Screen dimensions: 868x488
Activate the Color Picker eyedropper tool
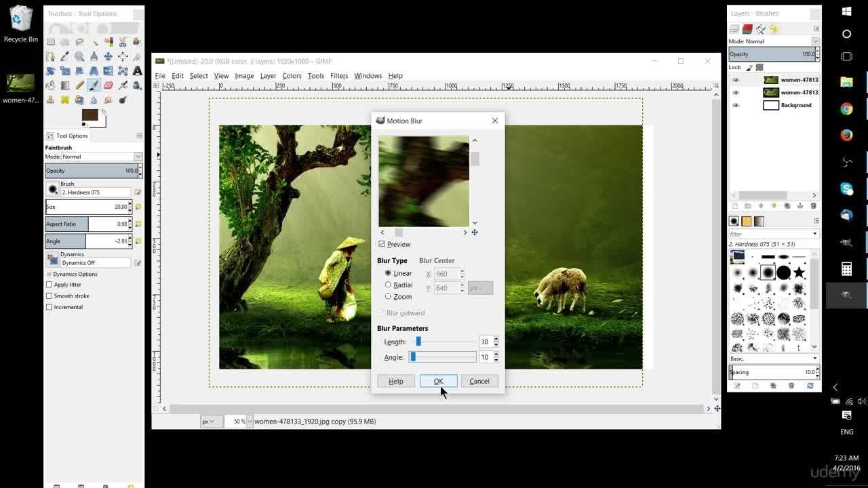pyautogui.click(x=65, y=56)
